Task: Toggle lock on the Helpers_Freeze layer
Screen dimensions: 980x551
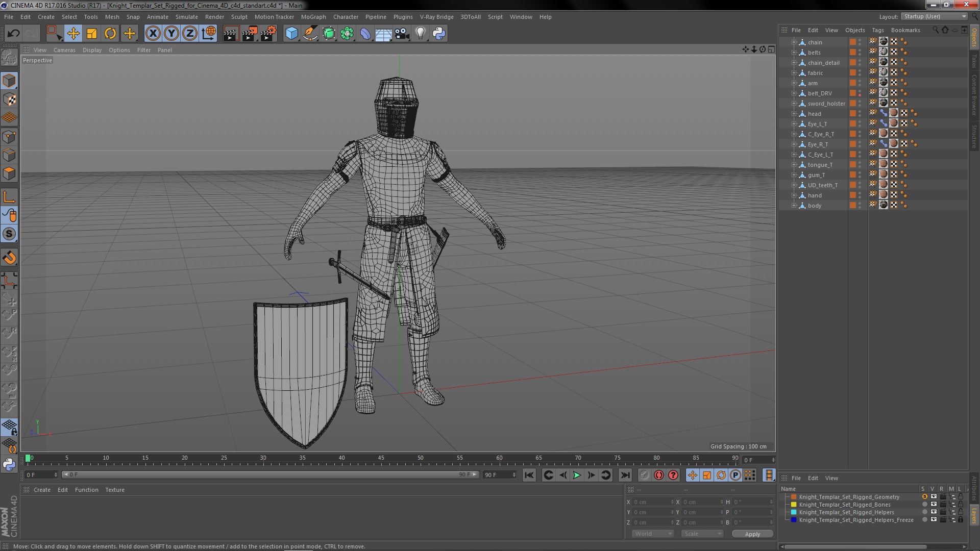Action: 960,520
